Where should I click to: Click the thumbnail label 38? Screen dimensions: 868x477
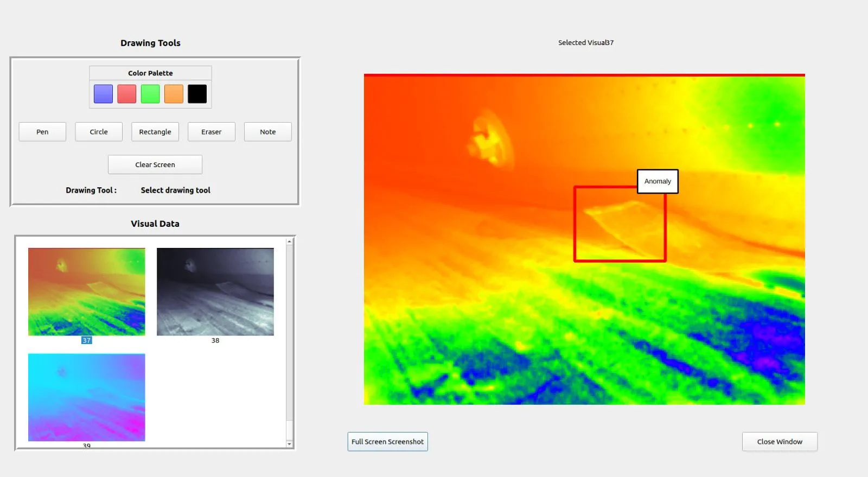[x=215, y=340]
